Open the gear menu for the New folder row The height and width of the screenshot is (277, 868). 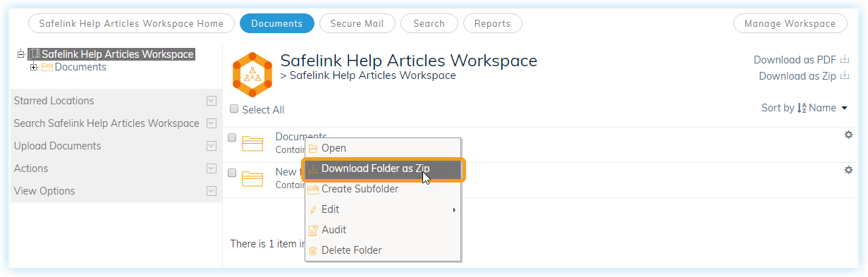pos(849,170)
